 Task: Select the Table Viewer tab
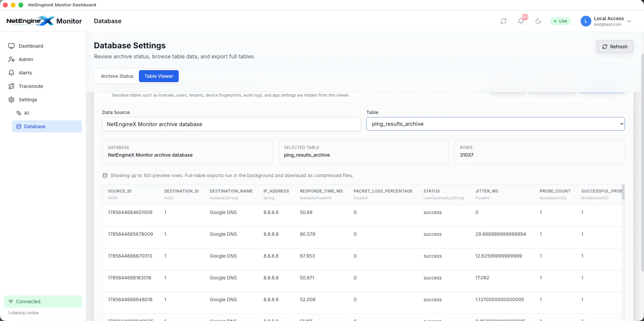[x=159, y=76]
